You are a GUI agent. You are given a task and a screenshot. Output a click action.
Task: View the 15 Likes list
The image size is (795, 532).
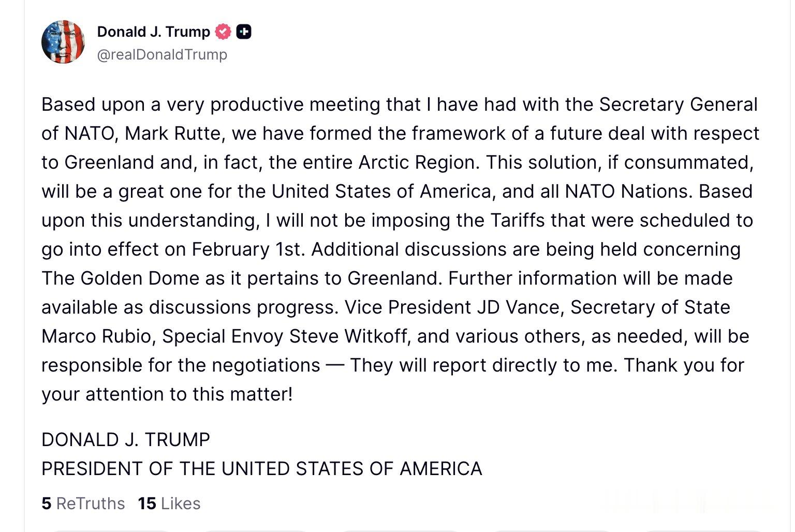pyautogui.click(x=169, y=504)
